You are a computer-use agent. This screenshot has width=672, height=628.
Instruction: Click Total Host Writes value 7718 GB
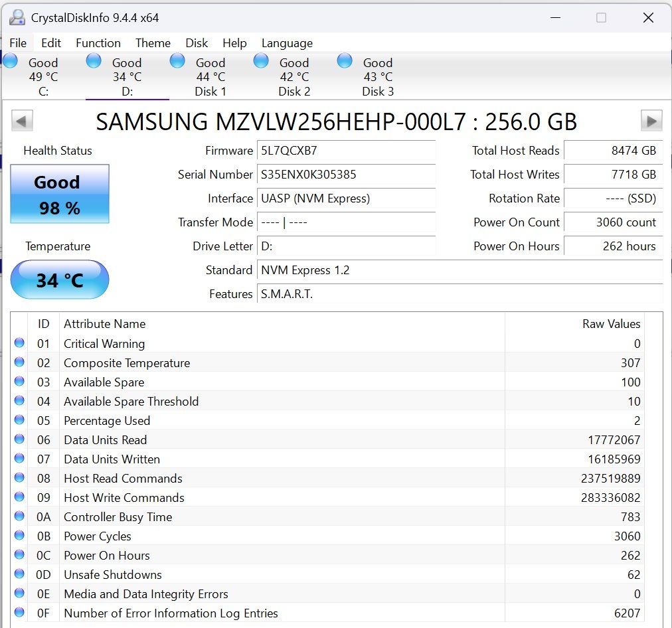click(x=614, y=175)
